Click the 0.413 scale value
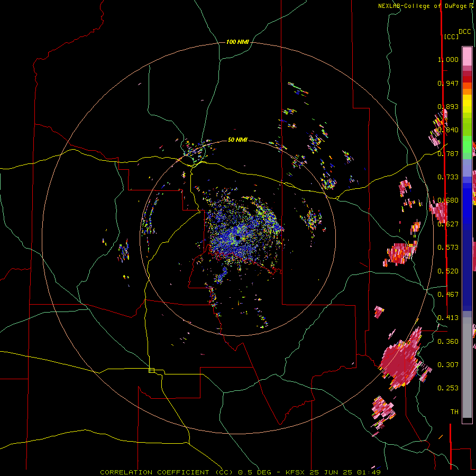The width and height of the screenshot is (476, 476). coord(448,317)
